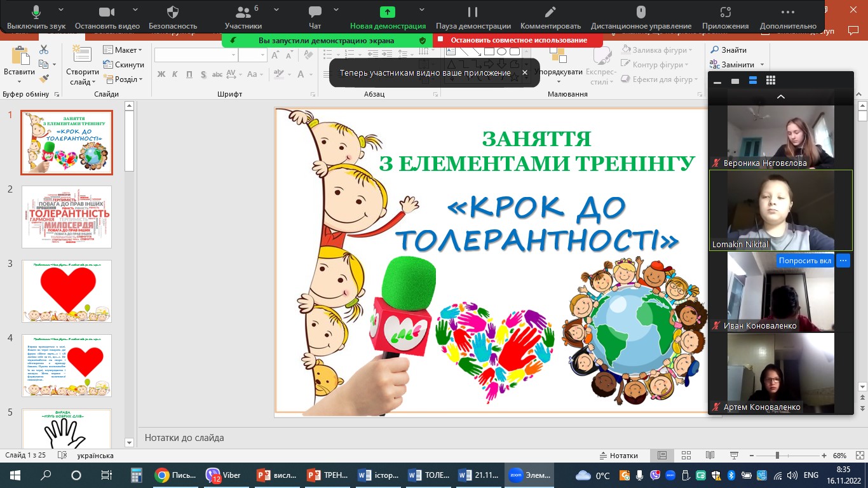Switch to Reading view icon
This screenshot has height=488, width=868.
coord(709,456)
